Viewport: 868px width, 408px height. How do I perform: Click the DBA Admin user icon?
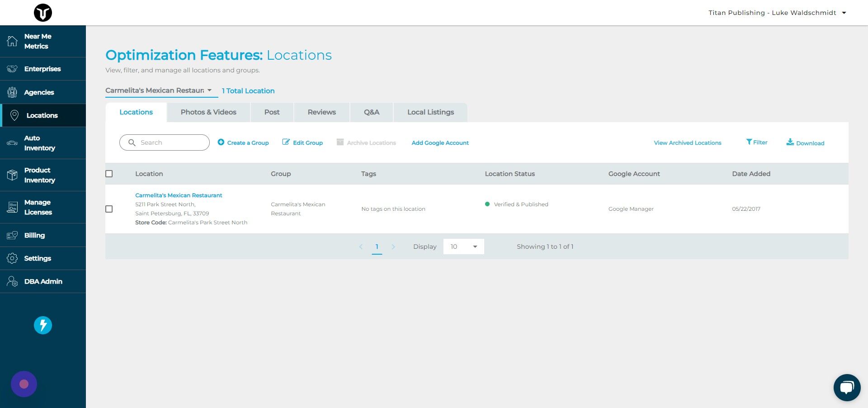(12, 281)
